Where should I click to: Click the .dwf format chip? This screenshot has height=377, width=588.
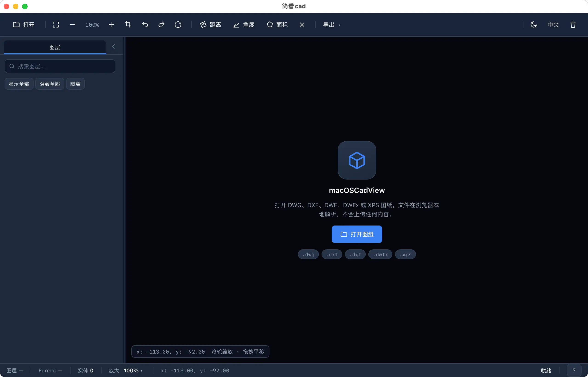pyautogui.click(x=355, y=255)
